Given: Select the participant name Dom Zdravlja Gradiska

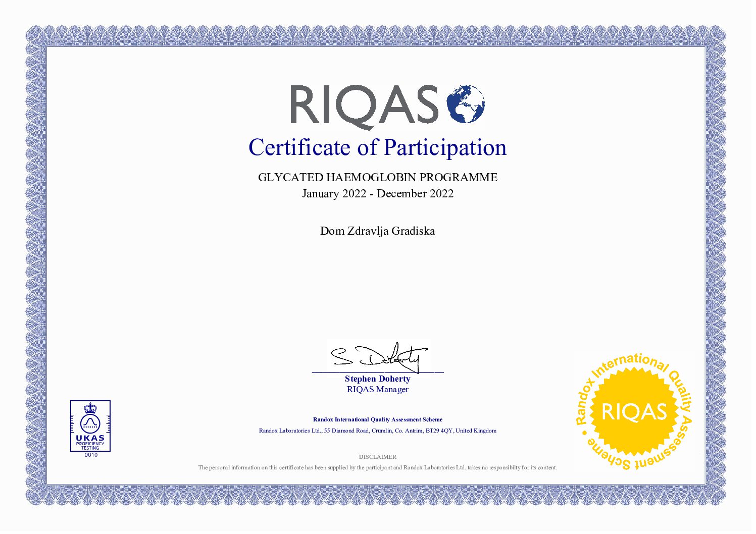Looking at the screenshot, I should (377, 231).
